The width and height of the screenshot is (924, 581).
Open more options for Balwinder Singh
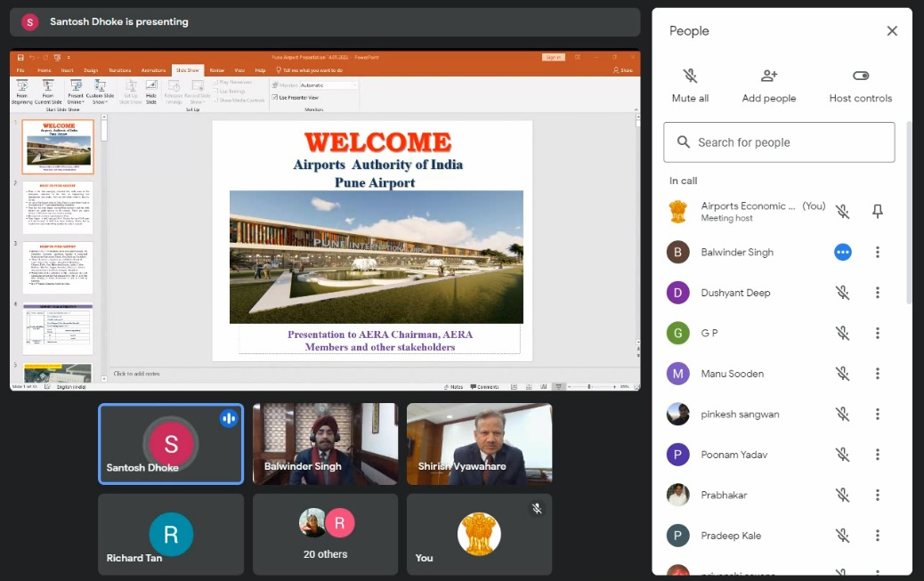tap(878, 253)
